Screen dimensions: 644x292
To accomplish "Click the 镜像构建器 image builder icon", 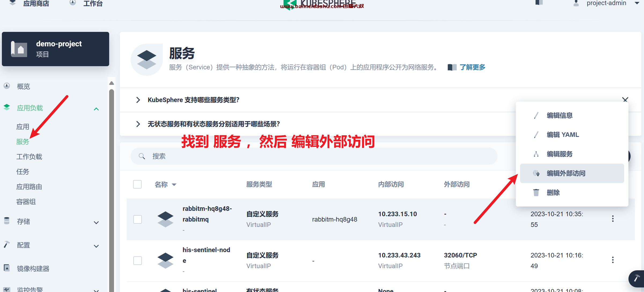I will click(x=7, y=268).
